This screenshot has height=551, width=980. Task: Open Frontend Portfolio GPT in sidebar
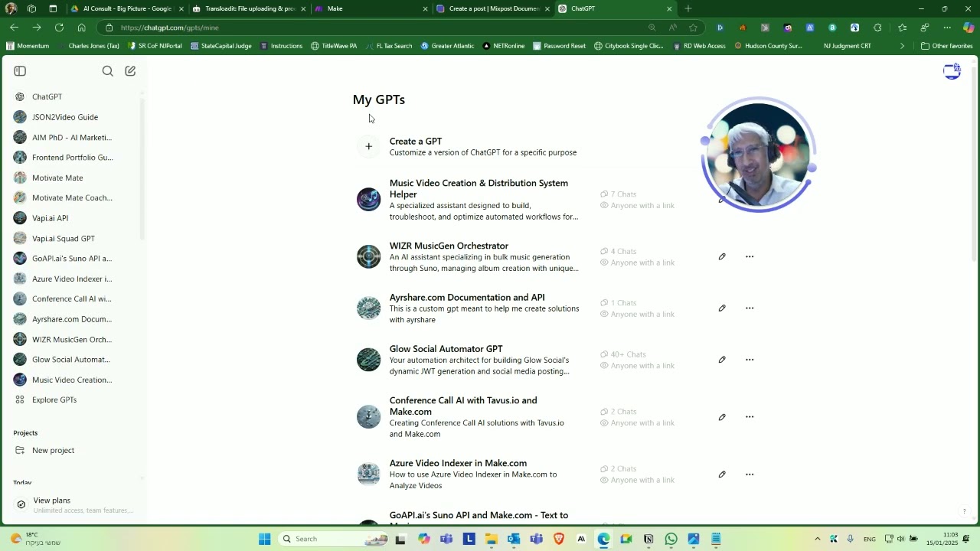click(72, 158)
